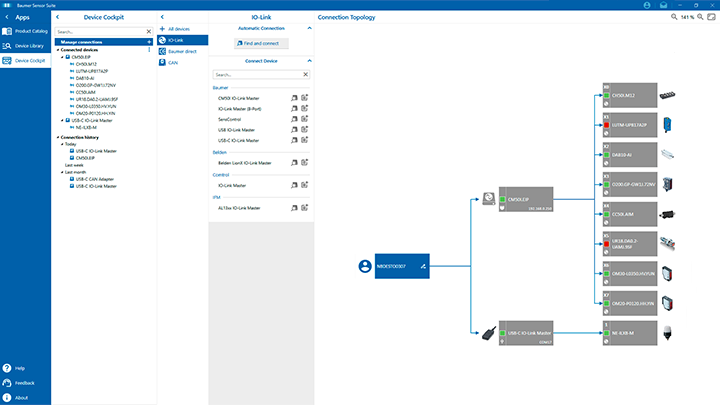720x405 pixels.
Task: Search for Belden LionX IO-Link Master
Action: pyautogui.click(x=294, y=163)
